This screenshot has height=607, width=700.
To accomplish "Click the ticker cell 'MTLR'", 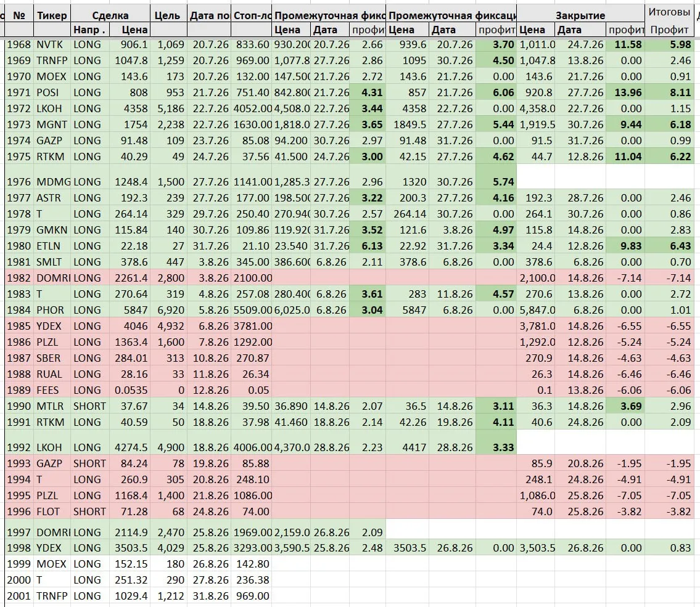I will (x=52, y=407).
